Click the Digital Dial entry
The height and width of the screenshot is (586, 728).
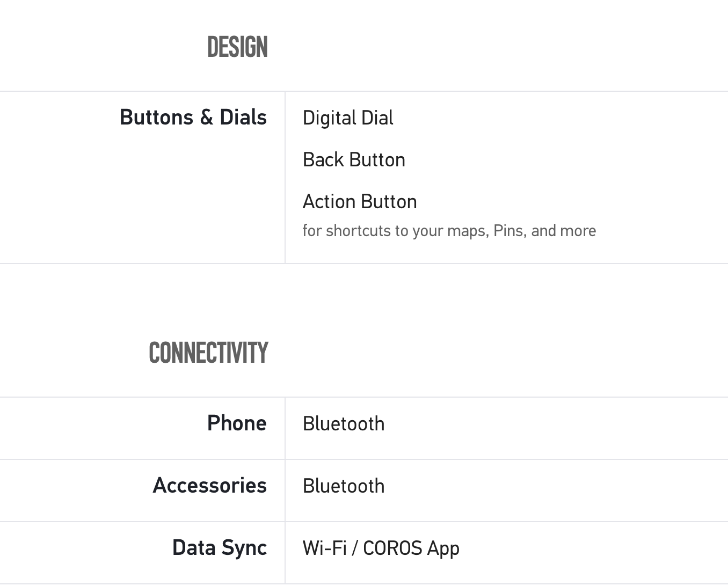348,118
